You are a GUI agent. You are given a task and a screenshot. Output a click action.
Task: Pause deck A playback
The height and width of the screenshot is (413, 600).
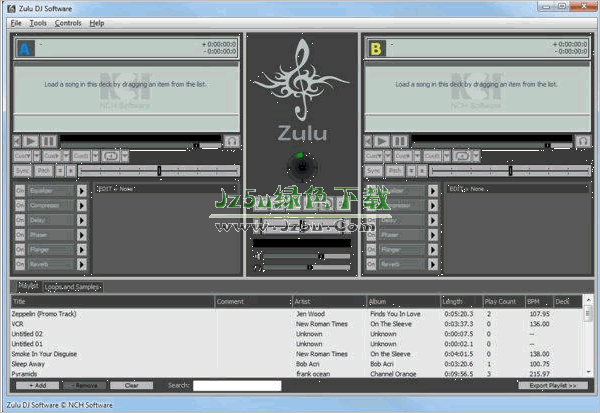49,142
